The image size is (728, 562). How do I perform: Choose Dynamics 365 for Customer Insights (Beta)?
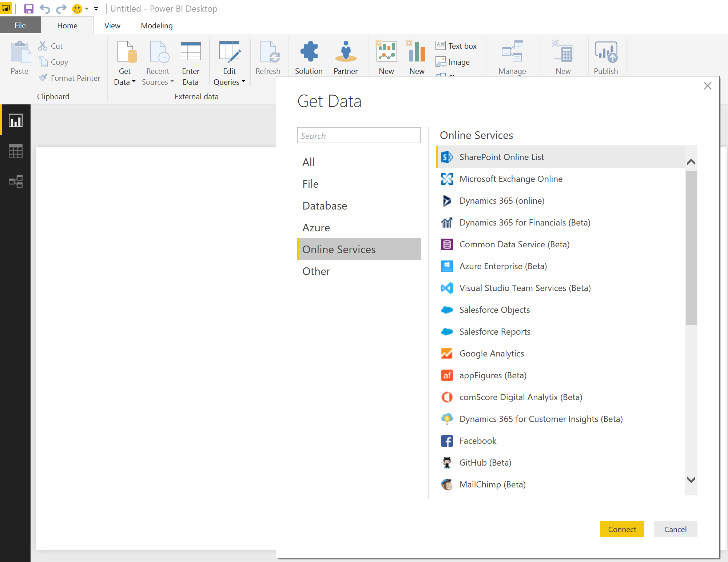pyautogui.click(x=560, y=419)
